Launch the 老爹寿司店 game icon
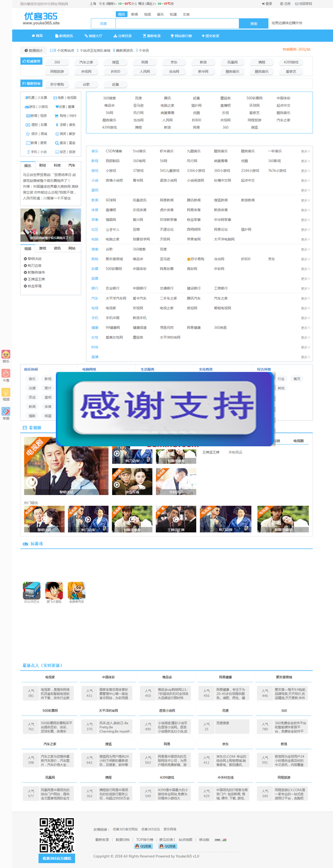333x868 pixels. (x=76, y=590)
